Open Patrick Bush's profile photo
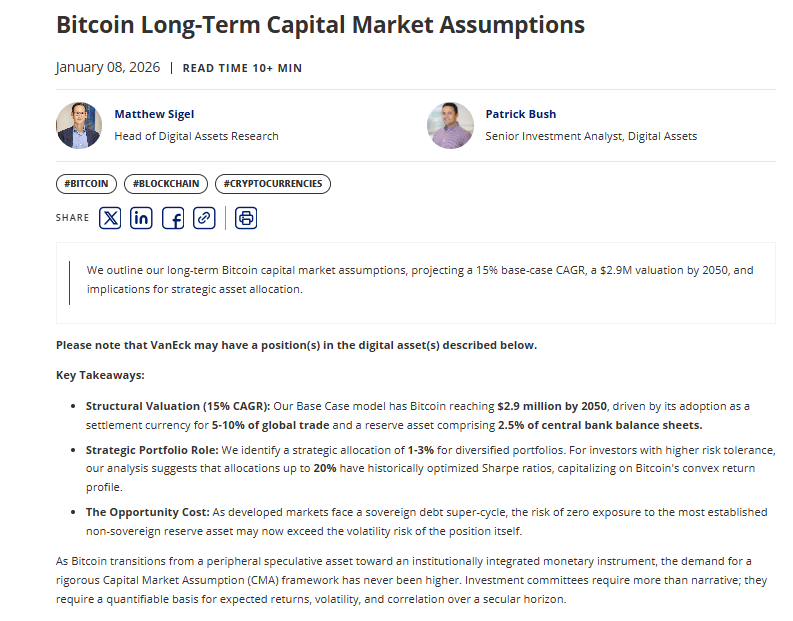 (x=450, y=125)
